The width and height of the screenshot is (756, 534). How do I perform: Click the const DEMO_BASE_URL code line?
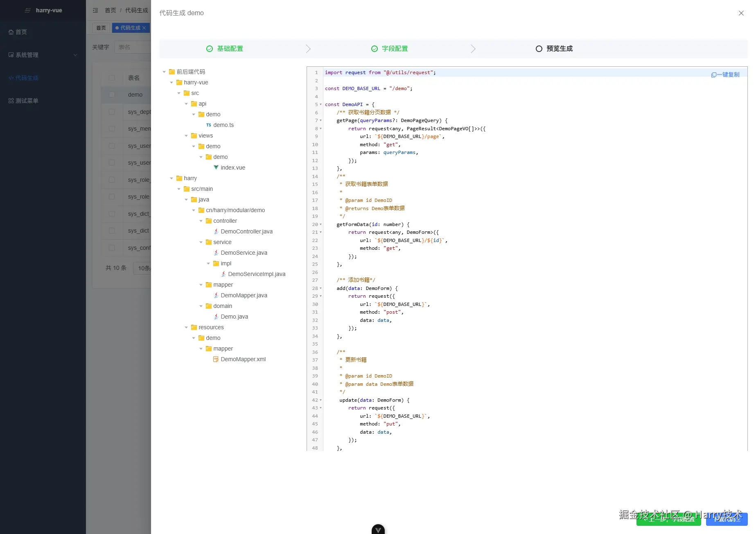click(368, 88)
